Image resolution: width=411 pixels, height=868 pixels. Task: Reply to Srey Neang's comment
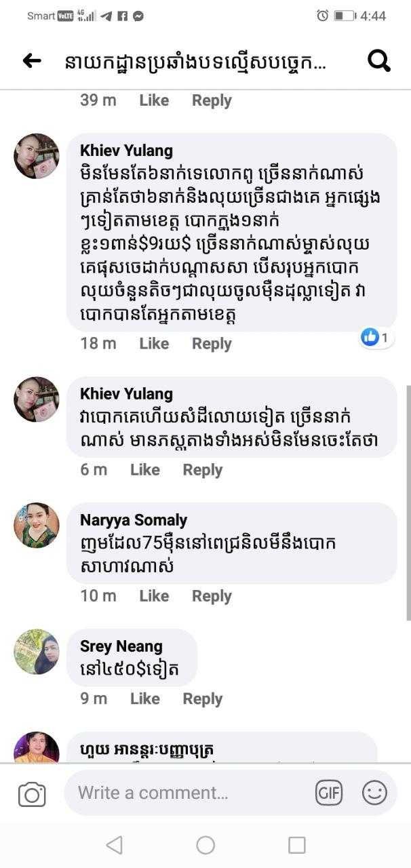[x=202, y=698]
